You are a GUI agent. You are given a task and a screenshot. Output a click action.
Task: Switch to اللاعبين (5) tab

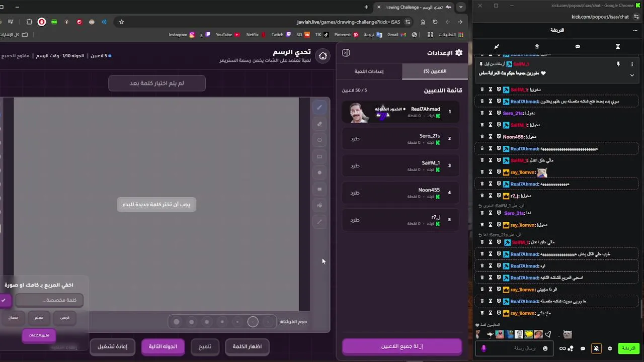pyautogui.click(x=435, y=71)
